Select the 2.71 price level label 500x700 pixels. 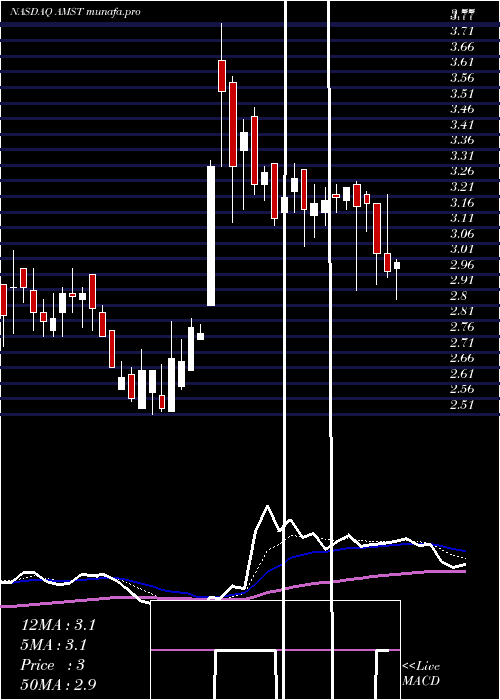tap(462, 343)
